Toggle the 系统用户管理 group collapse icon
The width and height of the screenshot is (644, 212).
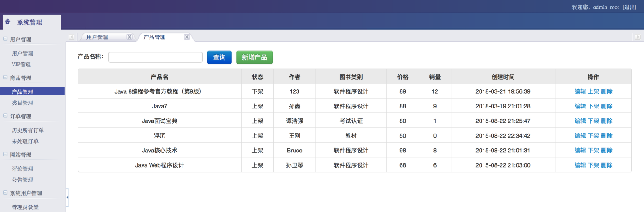pyautogui.click(x=5, y=193)
